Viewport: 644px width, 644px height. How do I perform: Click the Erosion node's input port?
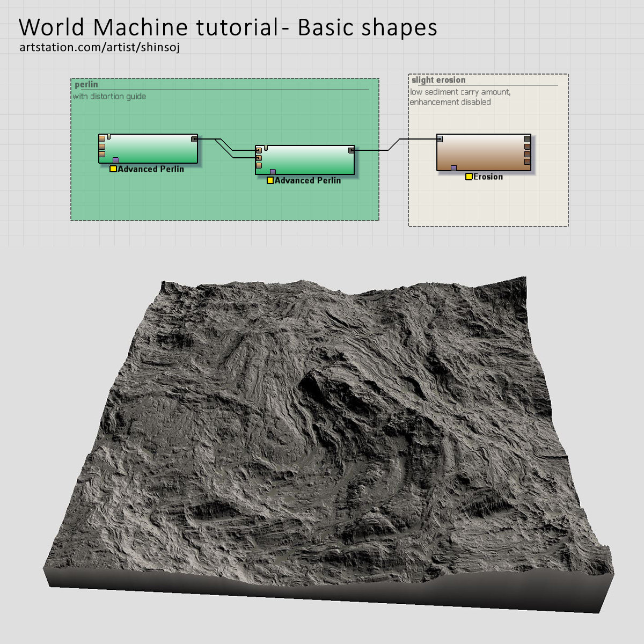pos(440,139)
